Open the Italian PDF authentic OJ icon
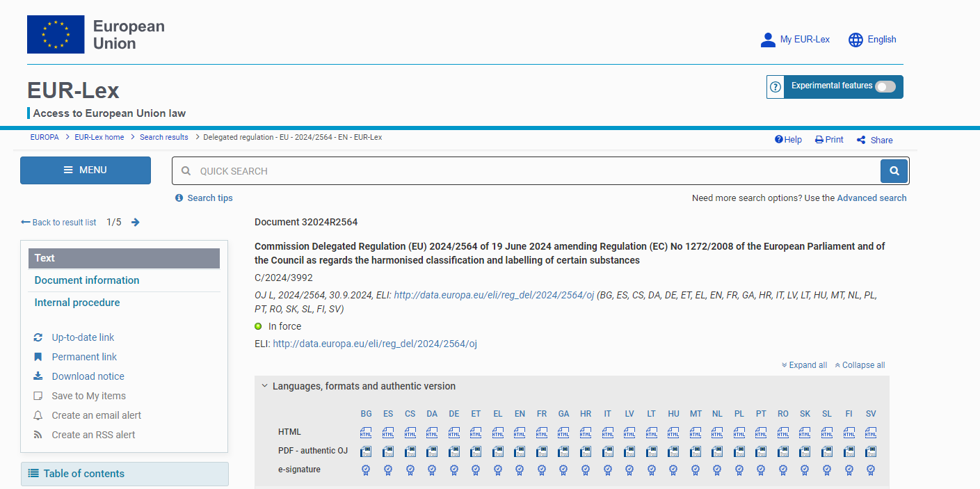Viewport: 980px width, 489px height. [607, 451]
